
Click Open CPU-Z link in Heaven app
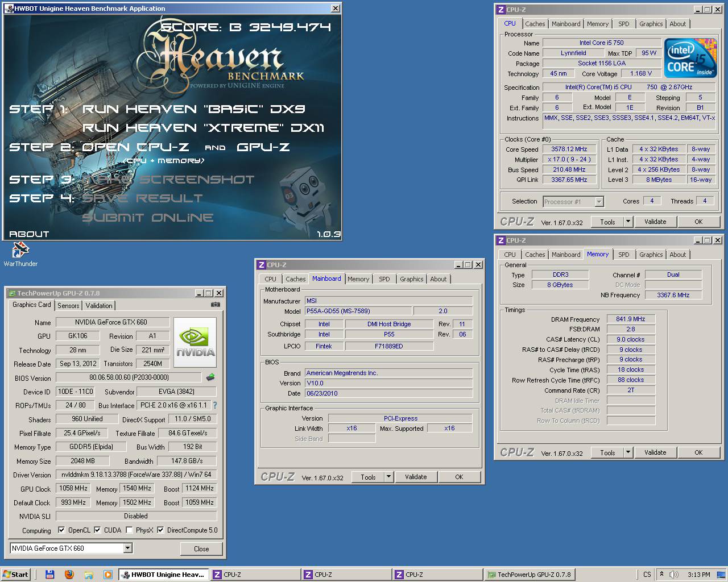coord(135,147)
